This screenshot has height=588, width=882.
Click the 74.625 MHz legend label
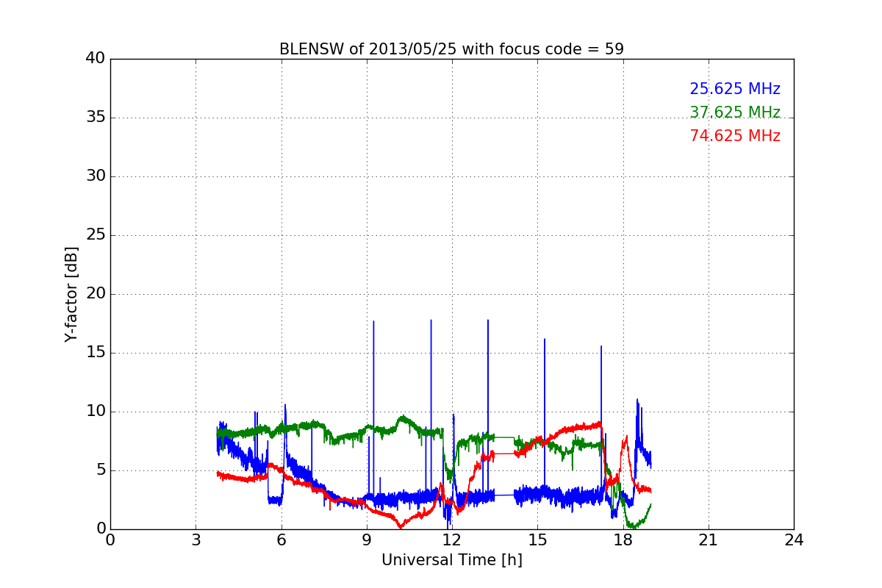coord(734,137)
